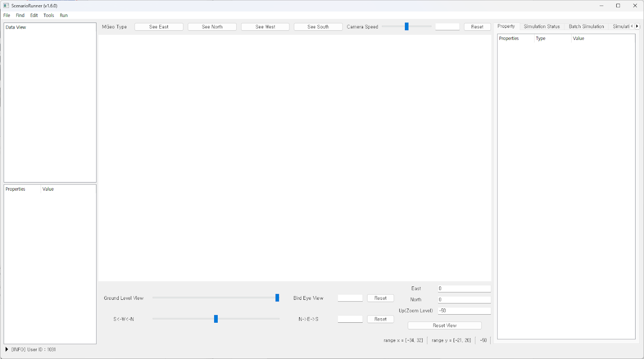Click the Up(Zoom Level) input field
644x359 pixels.
(464, 311)
